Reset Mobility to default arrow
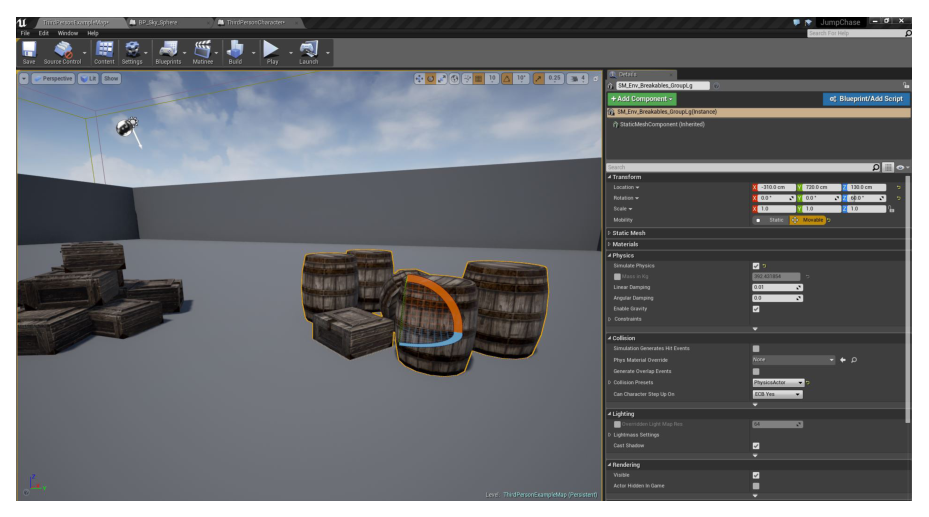 (829, 220)
